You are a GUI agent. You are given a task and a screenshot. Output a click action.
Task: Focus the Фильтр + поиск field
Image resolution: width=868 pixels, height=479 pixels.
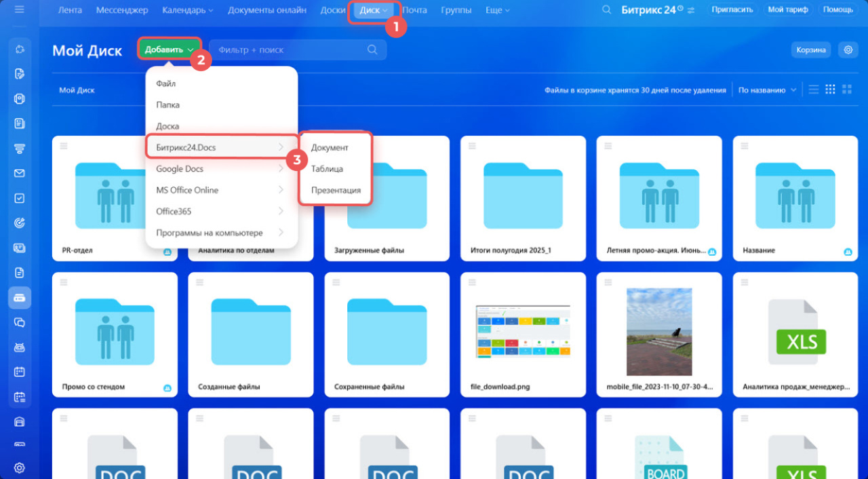[x=298, y=50]
